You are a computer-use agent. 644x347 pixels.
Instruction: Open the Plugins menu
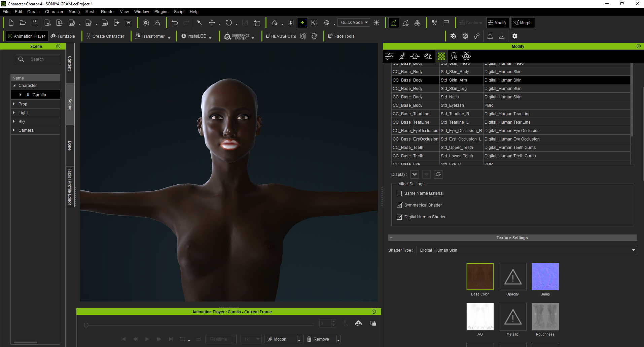[x=161, y=11]
